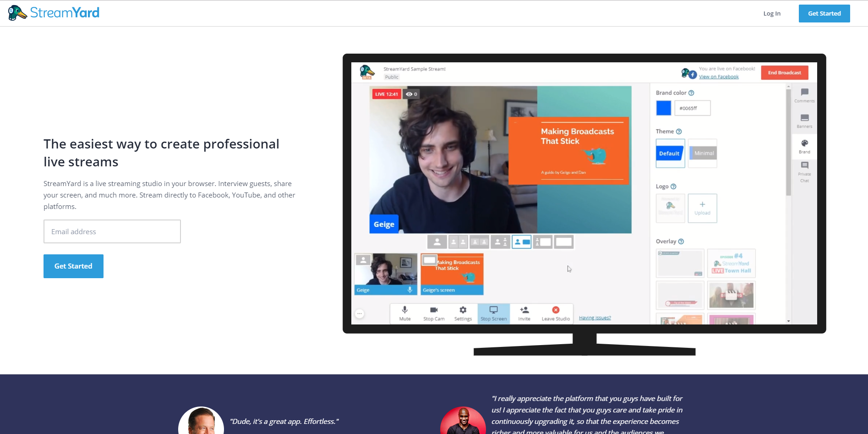This screenshot has height=434, width=868.
Task: Click the three-dots more options button
Action: coord(360,314)
